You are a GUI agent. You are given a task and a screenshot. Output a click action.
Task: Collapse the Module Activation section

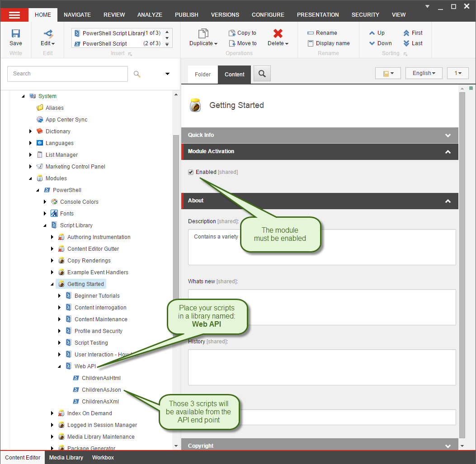pos(448,152)
